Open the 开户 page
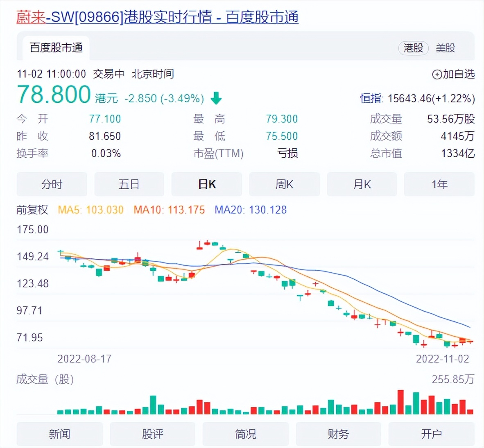The image size is (484, 448). 431,434
